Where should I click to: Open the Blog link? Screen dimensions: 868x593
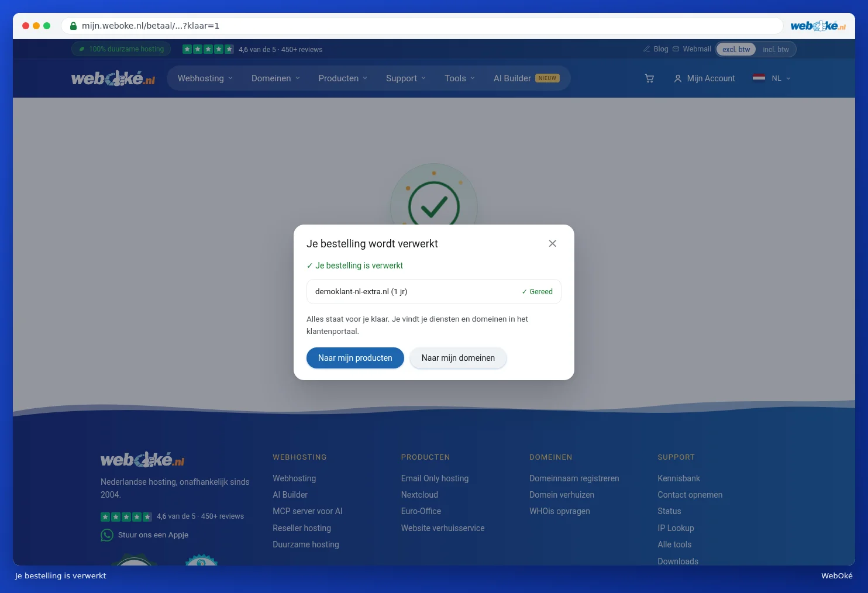coord(661,49)
